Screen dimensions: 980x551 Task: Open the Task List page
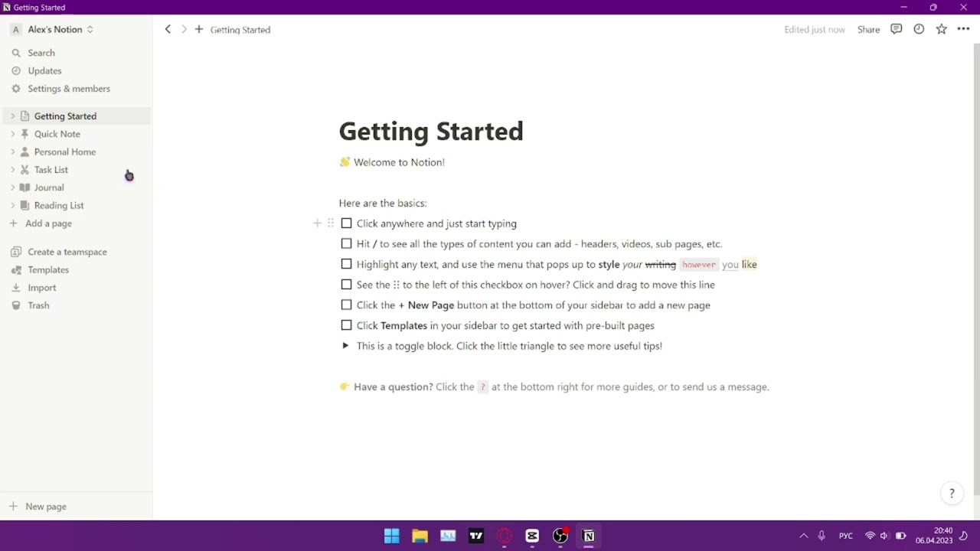pyautogui.click(x=51, y=170)
